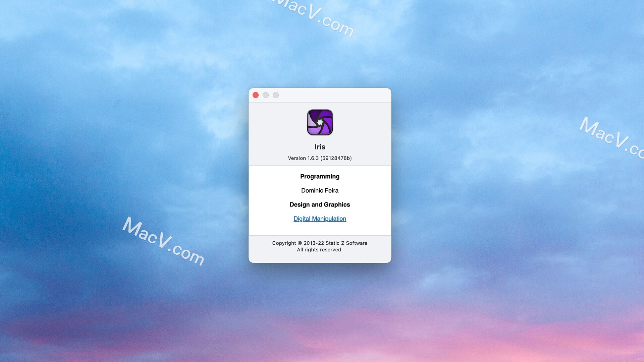Open the Digital Manipulation link
The width and height of the screenshot is (644, 362).
pos(319,218)
